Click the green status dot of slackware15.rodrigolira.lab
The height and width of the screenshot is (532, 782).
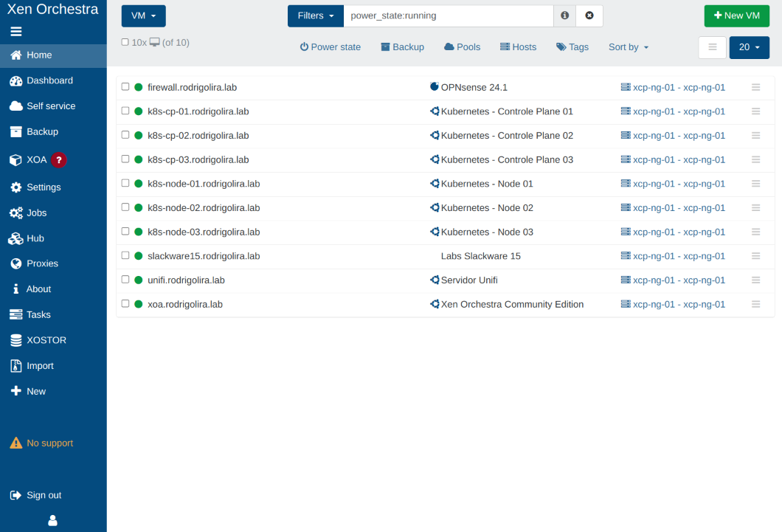tap(139, 256)
